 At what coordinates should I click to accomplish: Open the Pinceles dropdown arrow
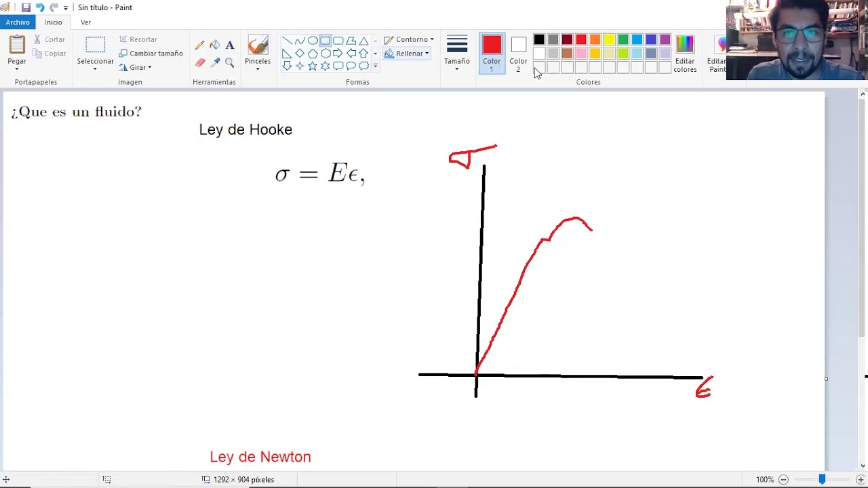coord(258,68)
